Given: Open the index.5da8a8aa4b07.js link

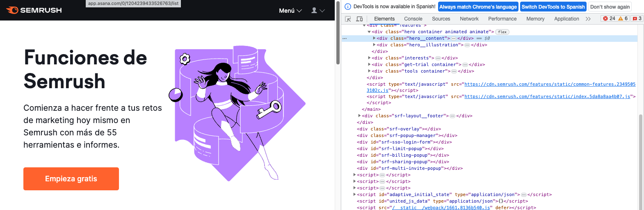Looking at the screenshot, I should coord(547,96).
